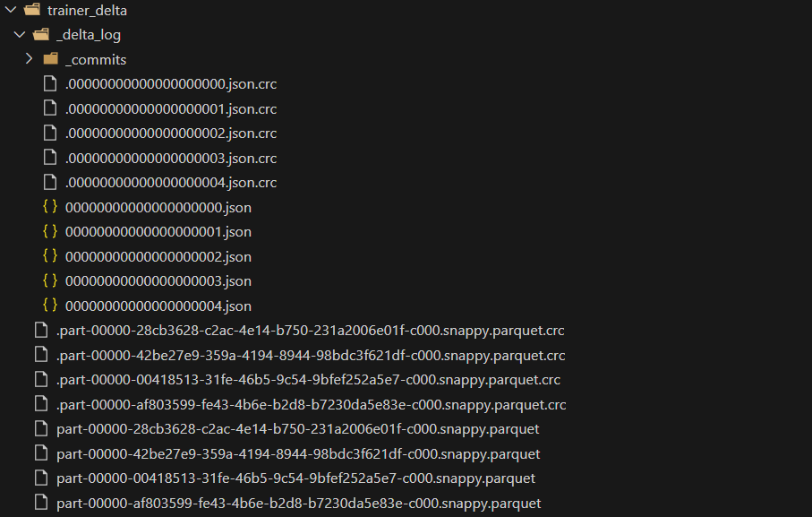Click JSON braces icon of 00000000000000000003.json

[x=50, y=280]
